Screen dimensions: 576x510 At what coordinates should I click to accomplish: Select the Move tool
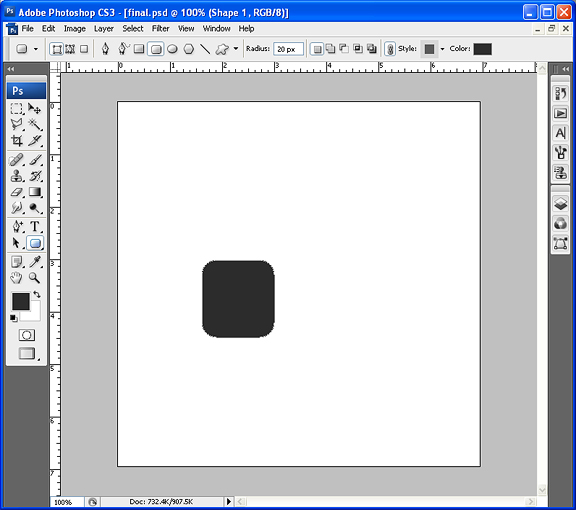pos(35,109)
